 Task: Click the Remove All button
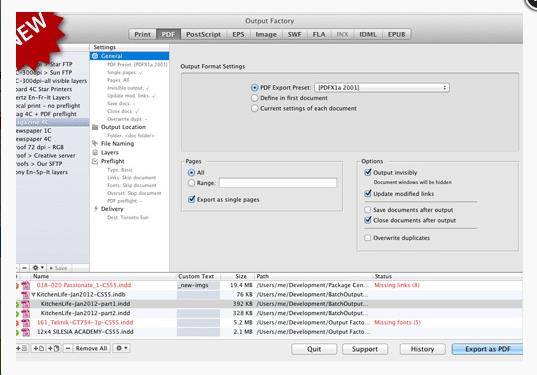(x=91, y=348)
